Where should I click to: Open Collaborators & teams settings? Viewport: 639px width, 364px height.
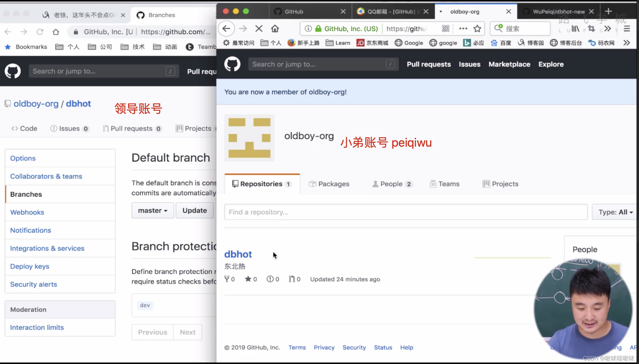(60, 176)
